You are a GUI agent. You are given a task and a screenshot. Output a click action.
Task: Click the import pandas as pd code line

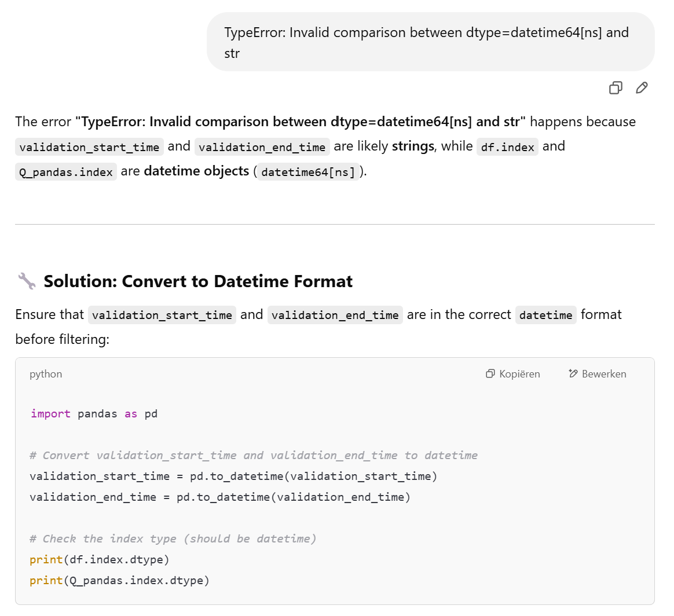(94, 413)
